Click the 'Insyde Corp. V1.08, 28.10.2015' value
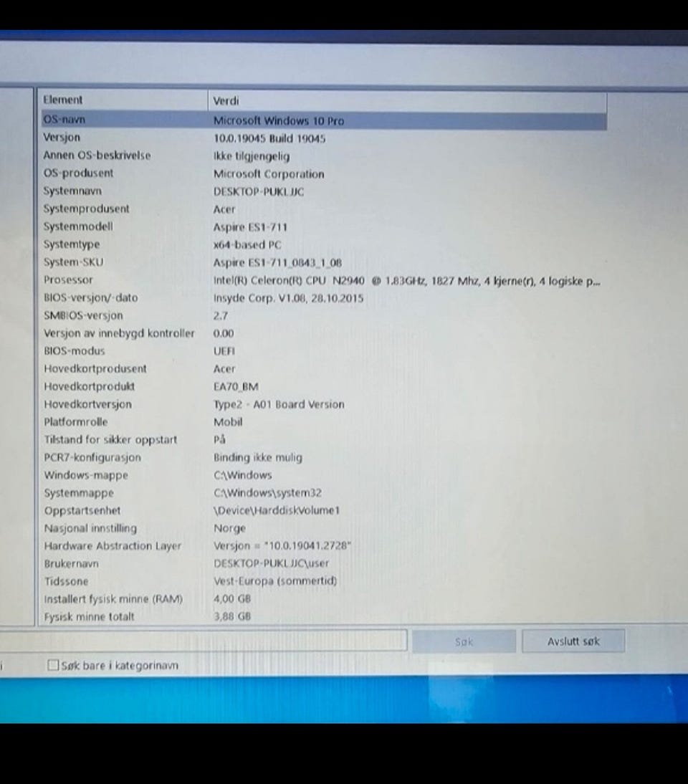688x784 pixels. 289,299
